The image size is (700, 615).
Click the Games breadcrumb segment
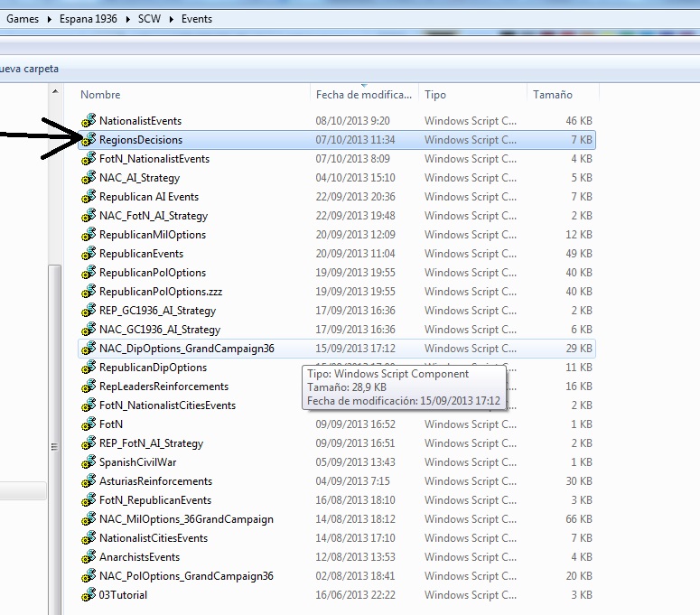coord(22,18)
